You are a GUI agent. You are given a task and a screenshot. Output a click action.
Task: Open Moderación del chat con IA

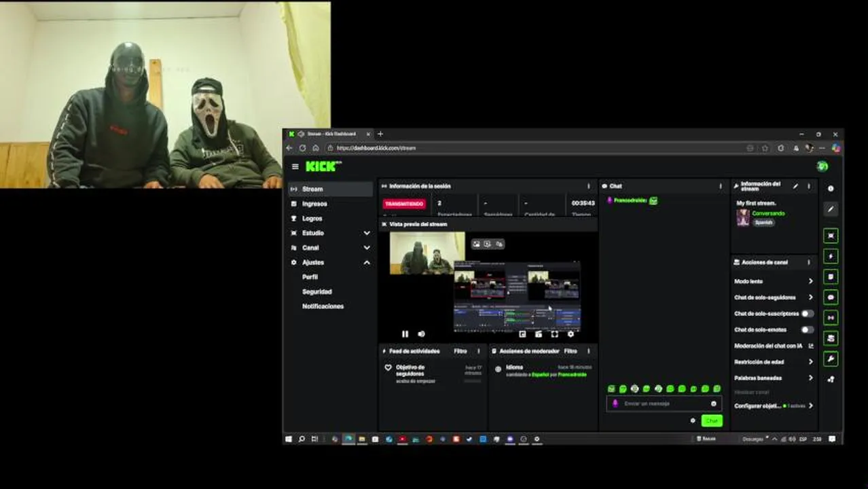click(774, 346)
